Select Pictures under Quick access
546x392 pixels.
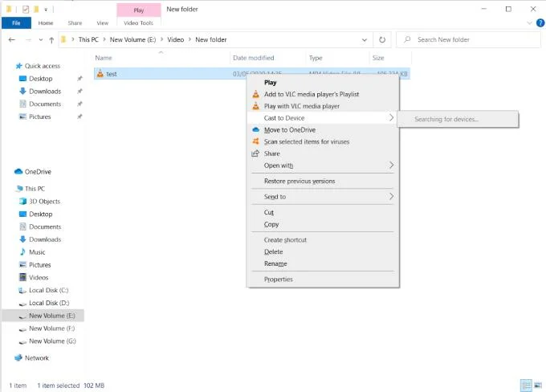tap(39, 116)
